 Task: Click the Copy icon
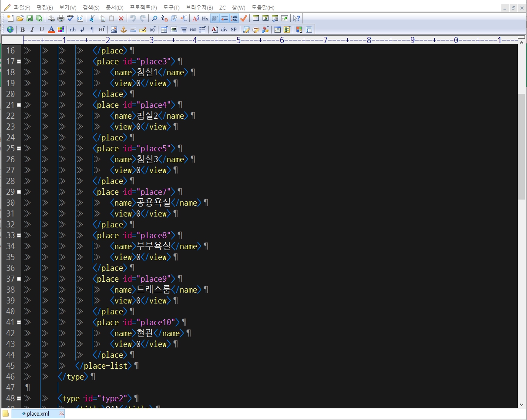click(102, 18)
